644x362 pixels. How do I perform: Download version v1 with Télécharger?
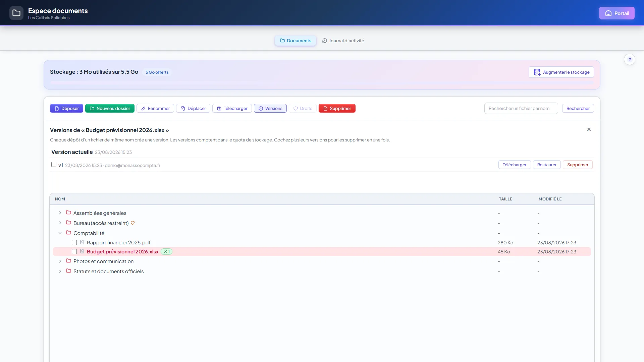515,165
